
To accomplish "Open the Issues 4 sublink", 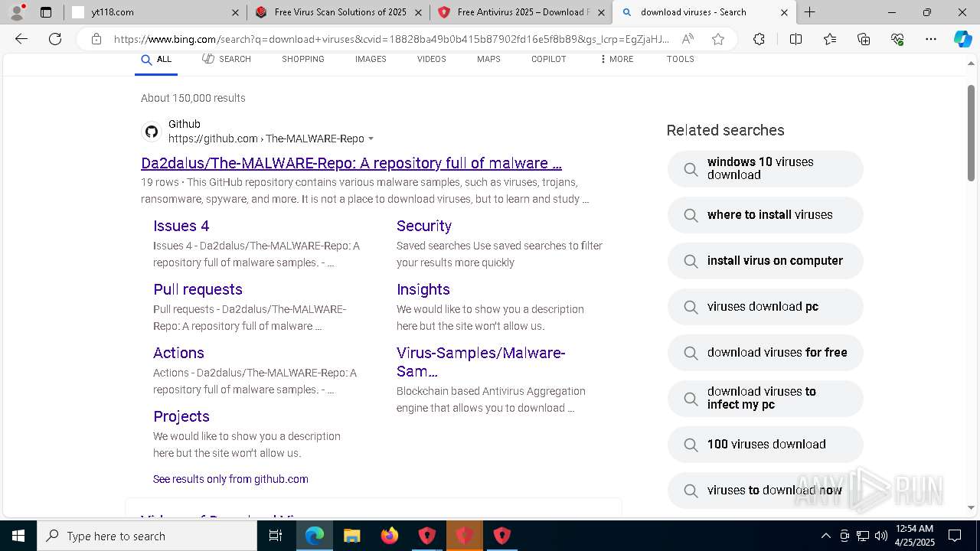I will [x=181, y=226].
